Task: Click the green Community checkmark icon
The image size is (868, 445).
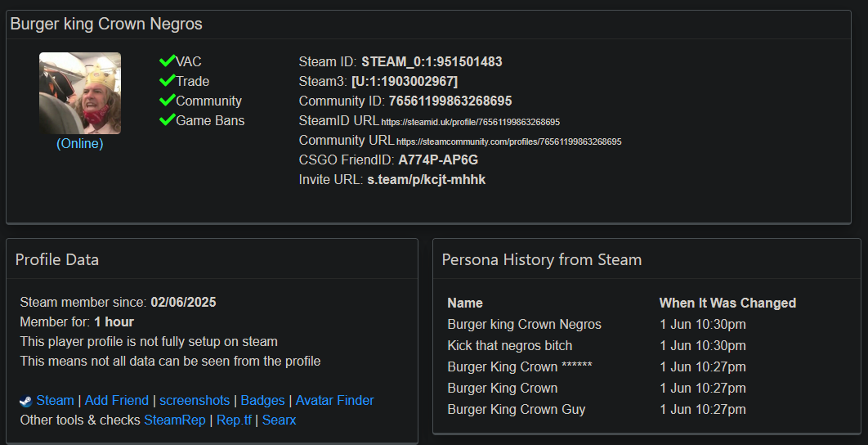Action: (x=168, y=101)
